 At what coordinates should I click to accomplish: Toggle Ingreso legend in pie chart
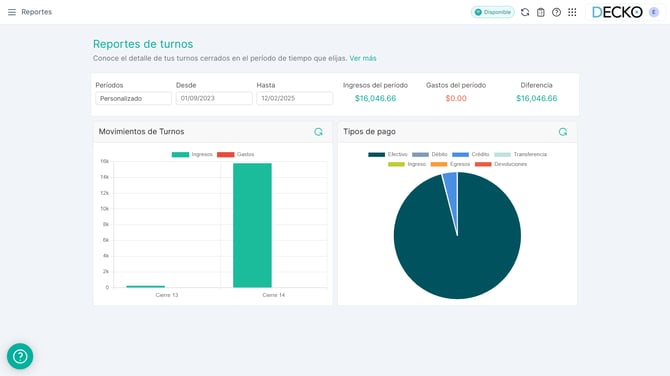[407, 164]
